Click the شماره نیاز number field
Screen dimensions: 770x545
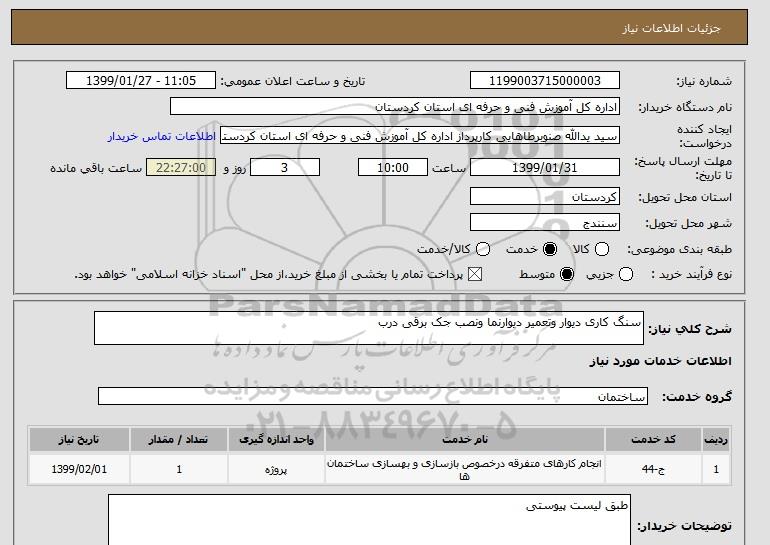click(545, 81)
